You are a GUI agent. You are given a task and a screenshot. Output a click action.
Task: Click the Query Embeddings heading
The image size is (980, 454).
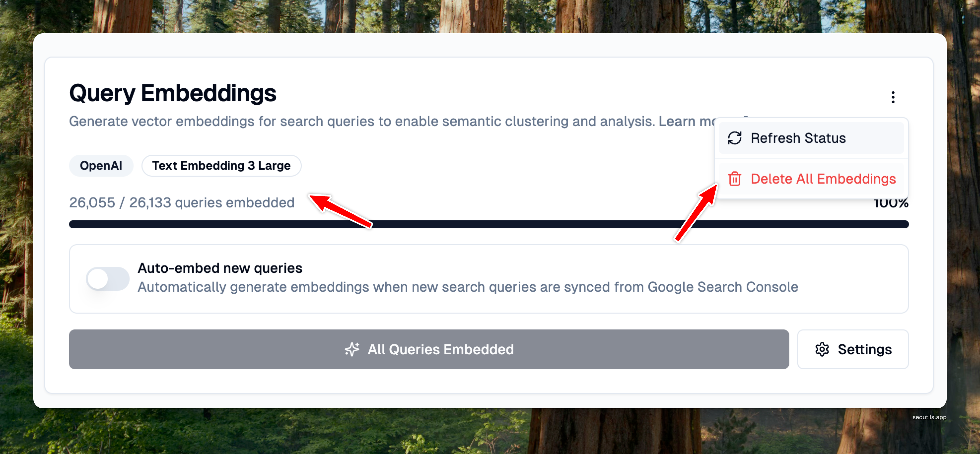(173, 93)
